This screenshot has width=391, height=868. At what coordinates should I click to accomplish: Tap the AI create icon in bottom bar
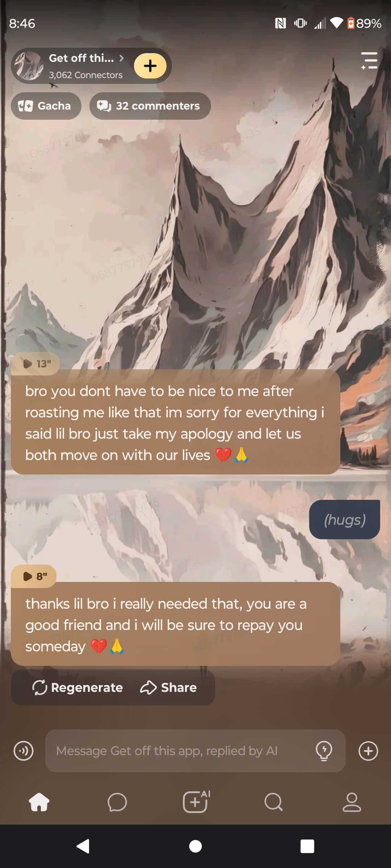click(196, 801)
